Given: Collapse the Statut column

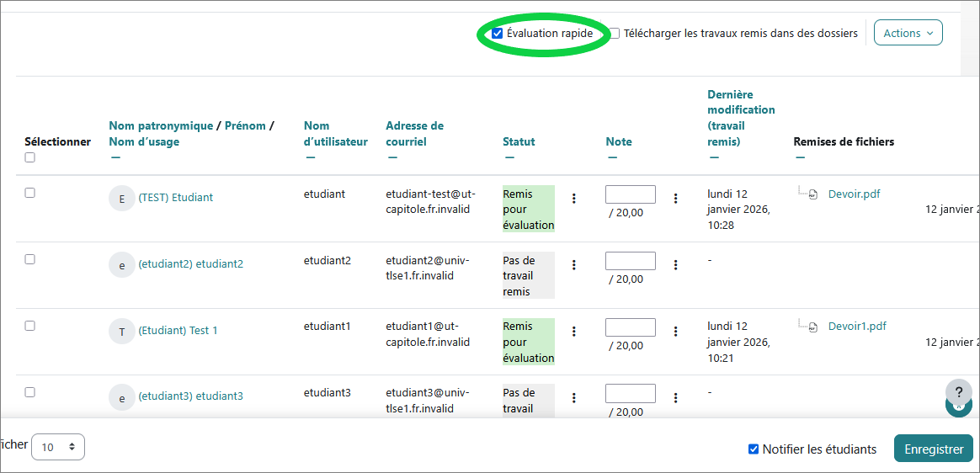Looking at the screenshot, I should tap(509, 157).
